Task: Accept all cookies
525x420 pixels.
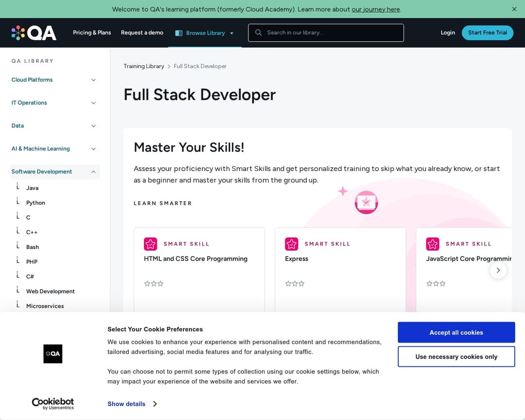Action: click(456, 332)
